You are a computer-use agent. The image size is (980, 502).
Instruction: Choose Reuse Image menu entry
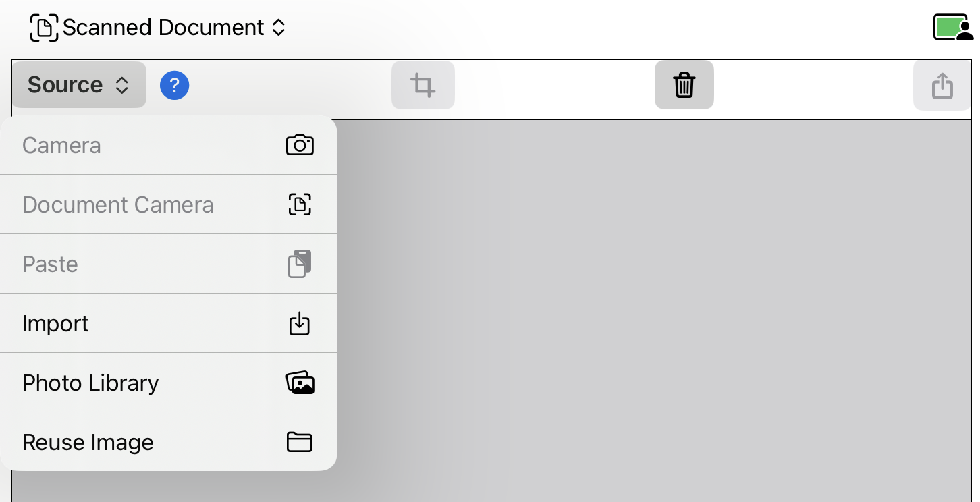click(169, 442)
